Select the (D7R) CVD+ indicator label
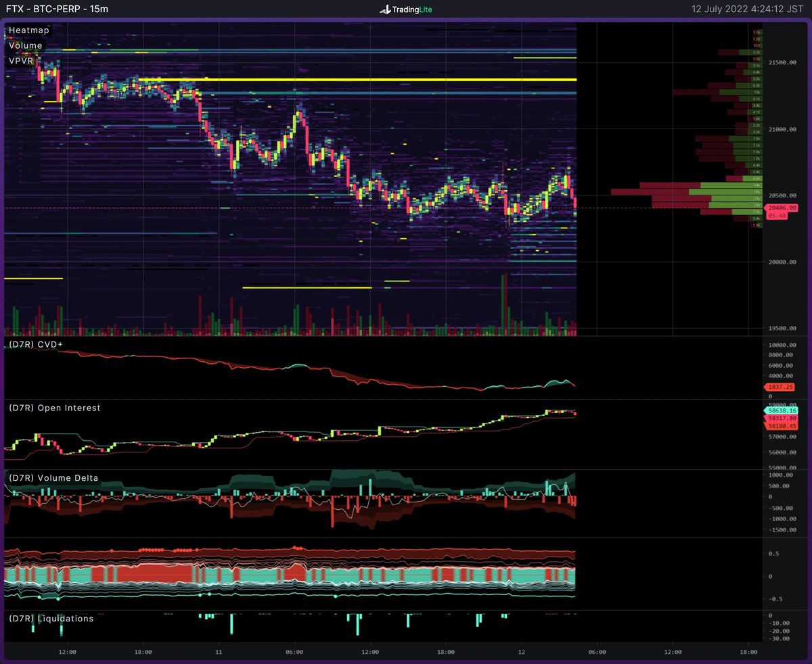Image resolution: width=812 pixels, height=664 pixels. coord(35,344)
